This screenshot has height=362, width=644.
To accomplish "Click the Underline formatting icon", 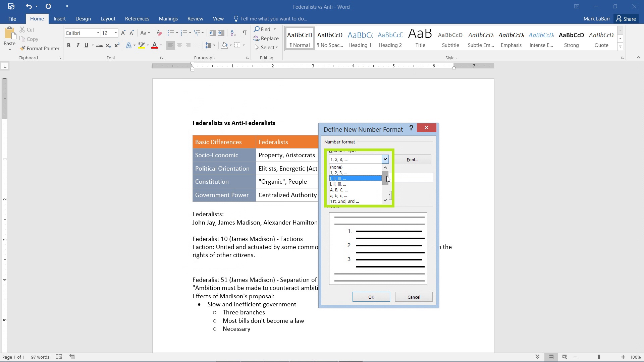I will click(x=87, y=46).
